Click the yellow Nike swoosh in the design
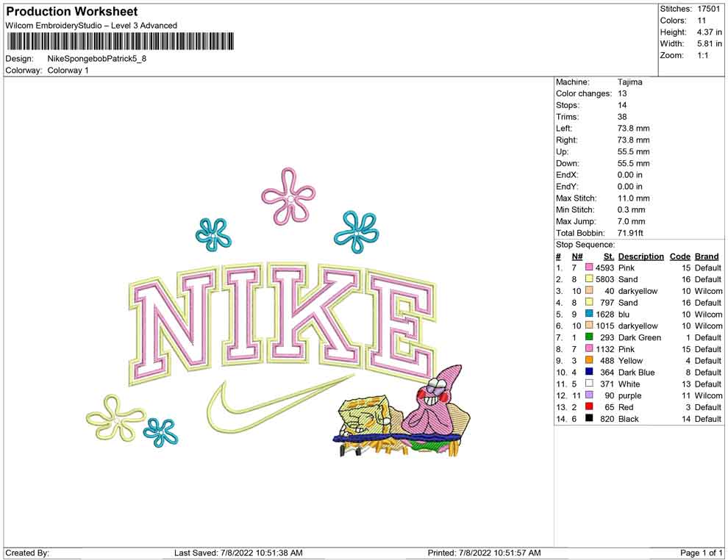 click(280, 402)
